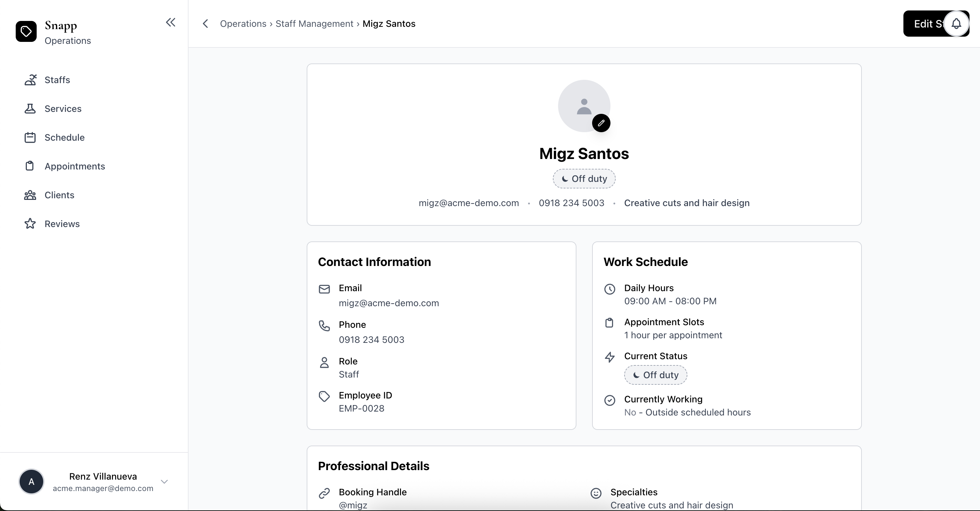
Task: Edit the profile photo with pencil icon
Action: click(x=601, y=123)
